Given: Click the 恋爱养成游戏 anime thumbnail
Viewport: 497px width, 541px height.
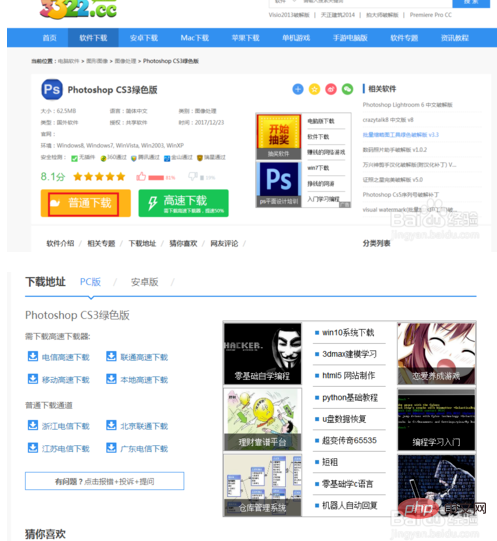Looking at the screenshot, I should [x=436, y=354].
